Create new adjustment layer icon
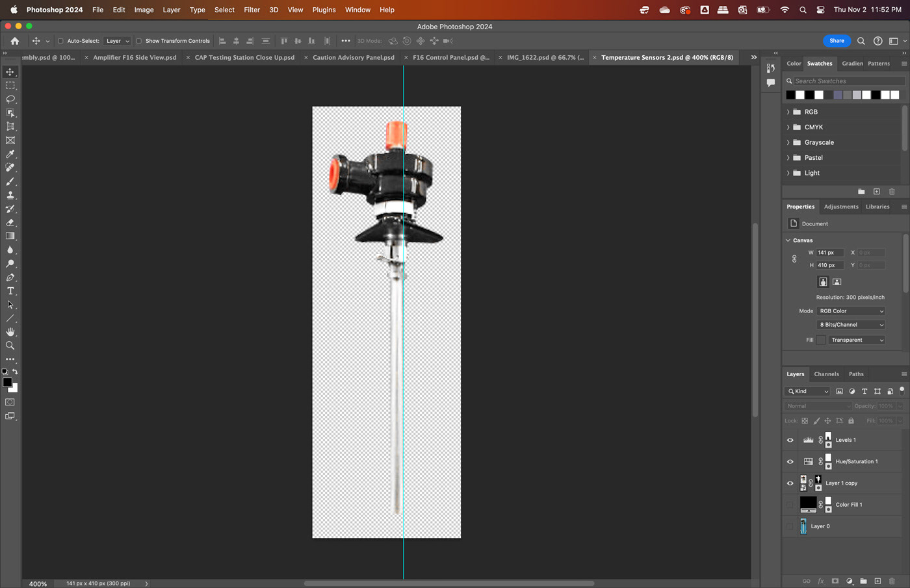The width and height of the screenshot is (910, 588). 850,581
